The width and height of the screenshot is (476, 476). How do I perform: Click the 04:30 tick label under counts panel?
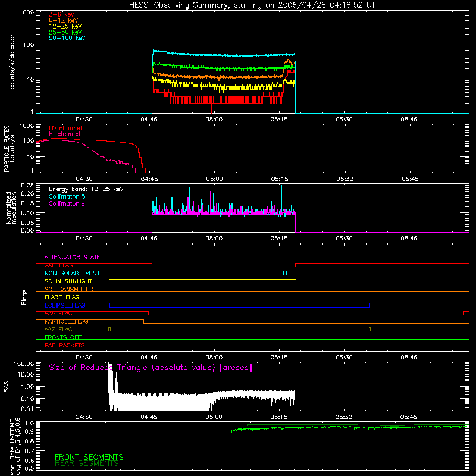tap(84, 120)
